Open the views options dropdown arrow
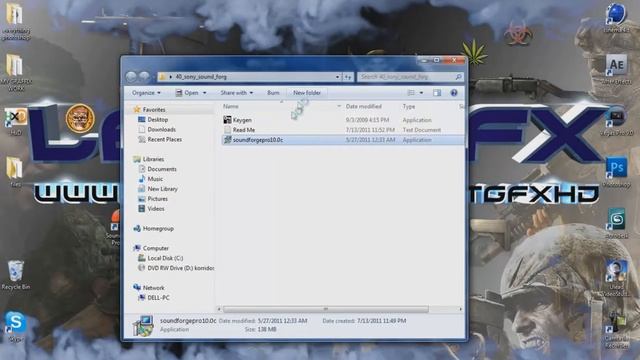The width and height of the screenshot is (640, 360). 421,93
